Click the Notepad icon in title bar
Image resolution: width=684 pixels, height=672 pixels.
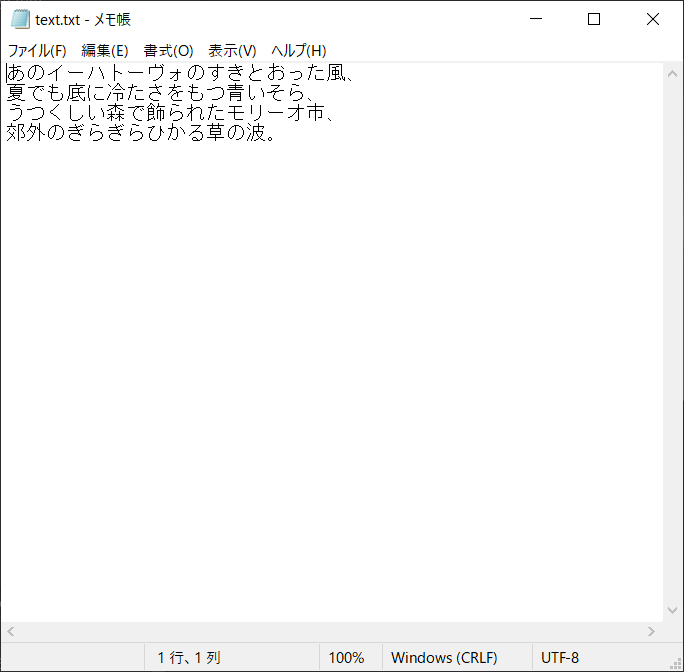coord(20,20)
